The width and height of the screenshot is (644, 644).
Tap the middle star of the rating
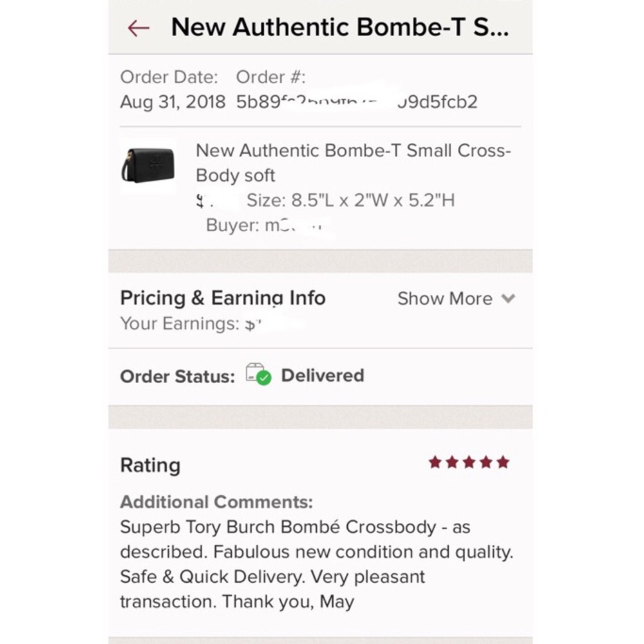pyautogui.click(x=469, y=461)
